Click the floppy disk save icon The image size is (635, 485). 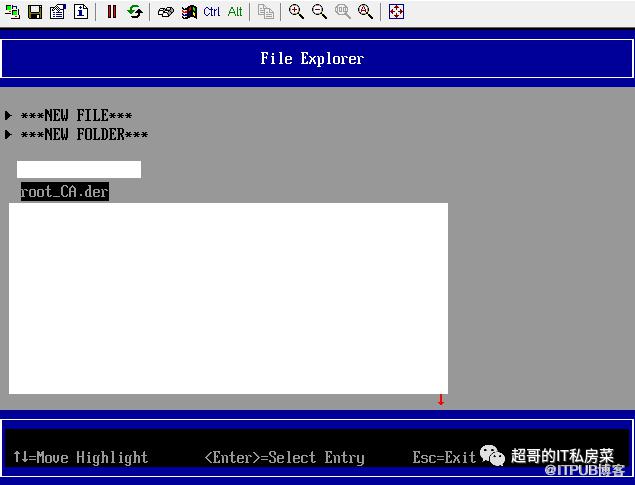(x=35, y=12)
